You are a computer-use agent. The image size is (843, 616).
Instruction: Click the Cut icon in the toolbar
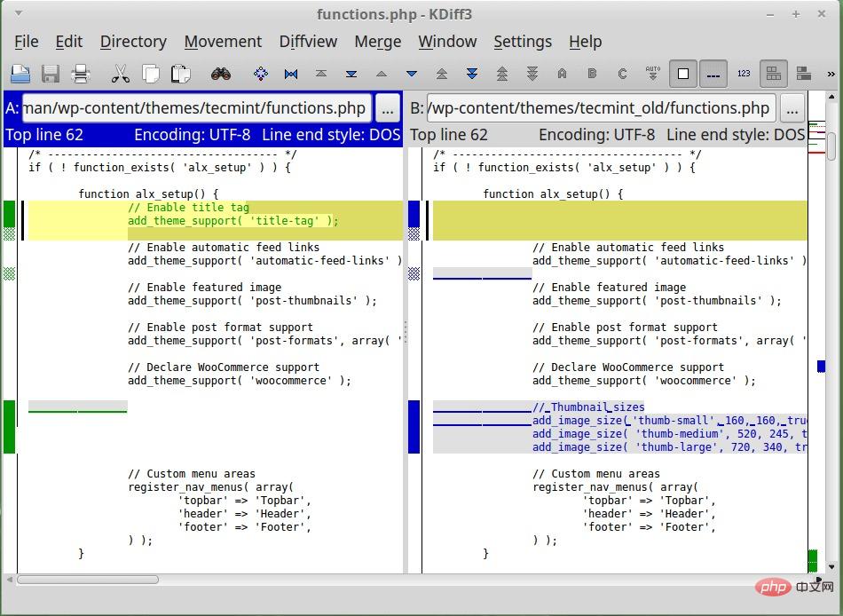tap(120, 74)
